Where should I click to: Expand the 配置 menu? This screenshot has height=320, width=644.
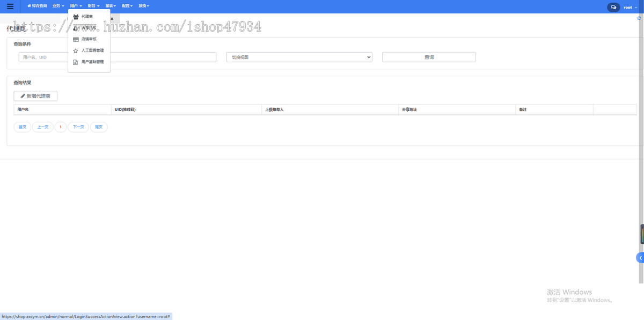tap(127, 6)
